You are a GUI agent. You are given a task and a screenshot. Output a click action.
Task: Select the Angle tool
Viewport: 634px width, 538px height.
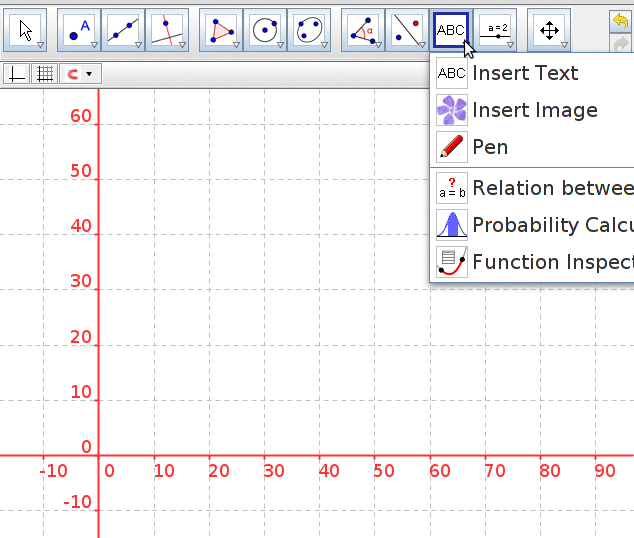[363, 30]
